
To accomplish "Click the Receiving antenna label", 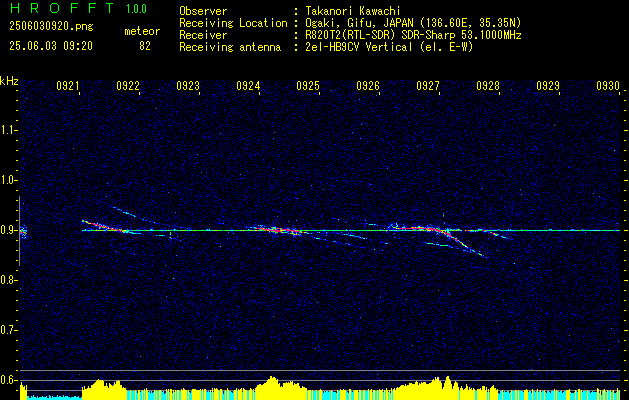I will tap(230, 47).
